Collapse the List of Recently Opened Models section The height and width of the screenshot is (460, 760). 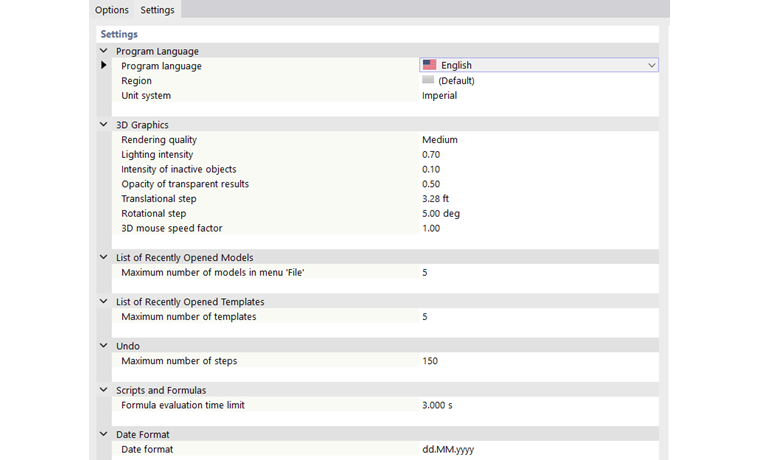pyautogui.click(x=104, y=258)
